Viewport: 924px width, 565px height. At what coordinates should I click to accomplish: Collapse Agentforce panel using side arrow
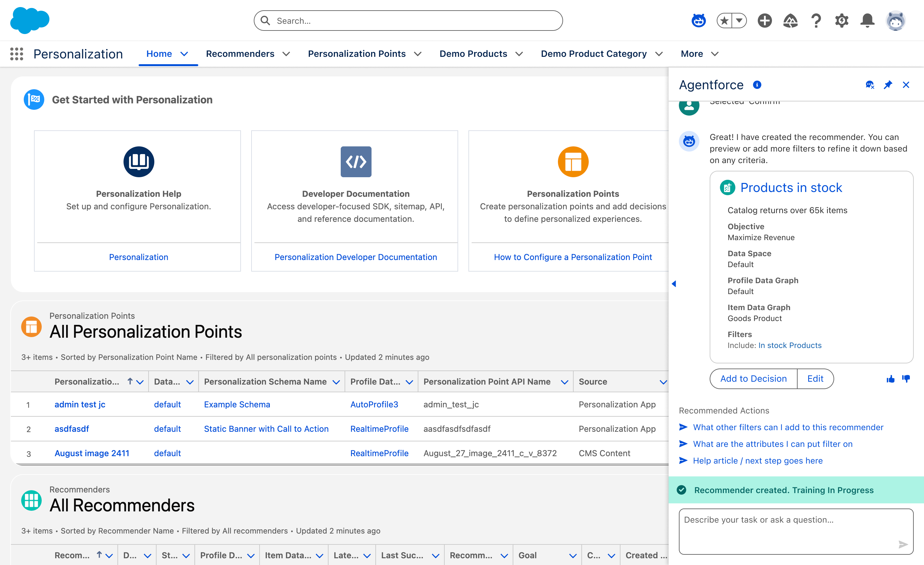click(x=674, y=284)
